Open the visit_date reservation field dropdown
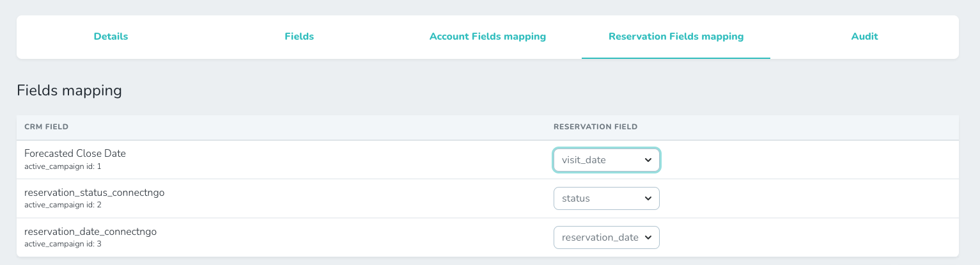This screenshot has height=265, width=980. 600,160
